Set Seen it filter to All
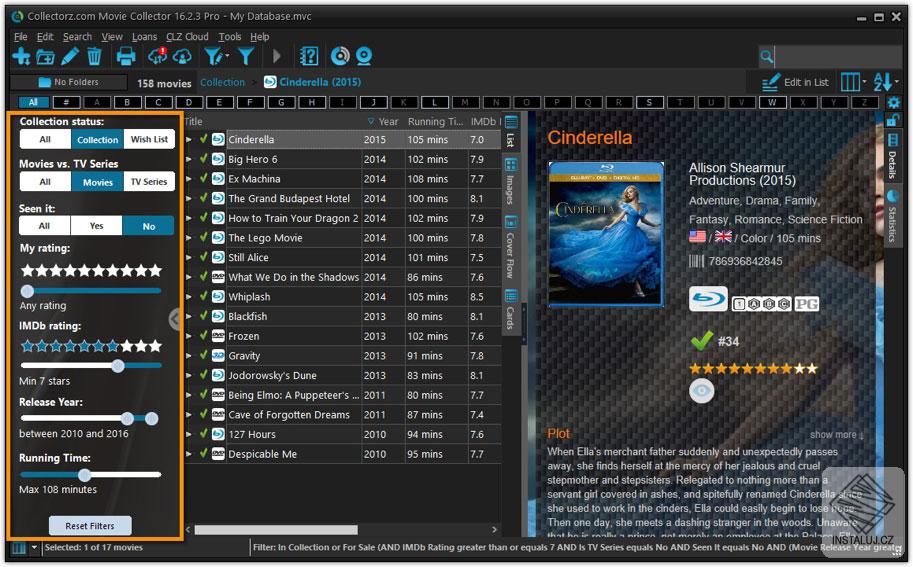The image size is (913, 567). (45, 226)
